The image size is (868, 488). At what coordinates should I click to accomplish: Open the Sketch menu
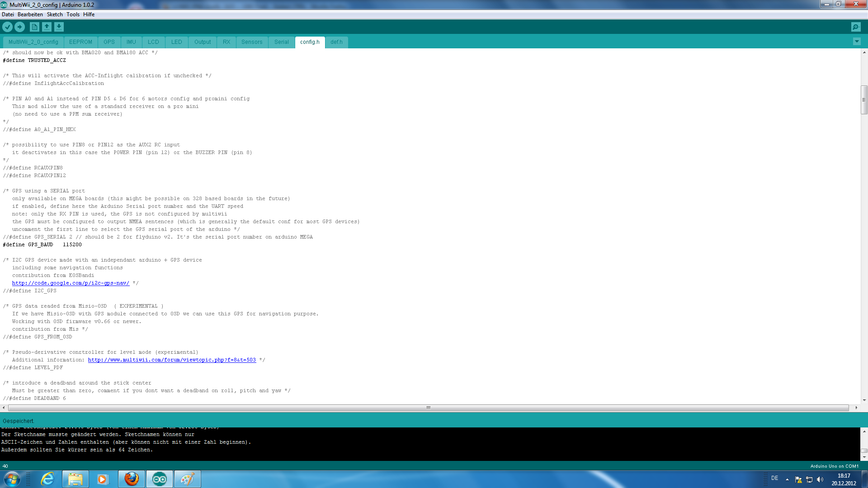pos(55,14)
